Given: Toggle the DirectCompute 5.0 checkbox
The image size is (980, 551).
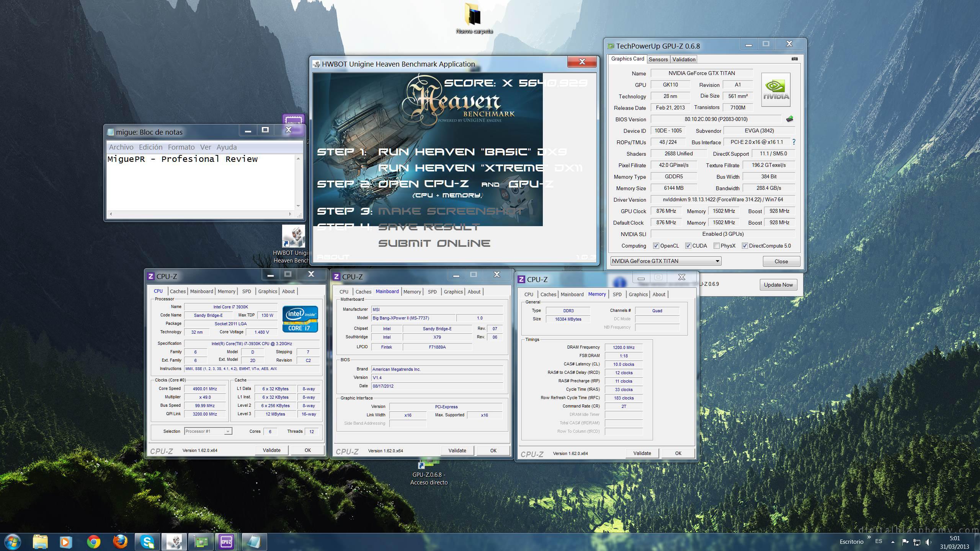Looking at the screenshot, I should pos(745,246).
